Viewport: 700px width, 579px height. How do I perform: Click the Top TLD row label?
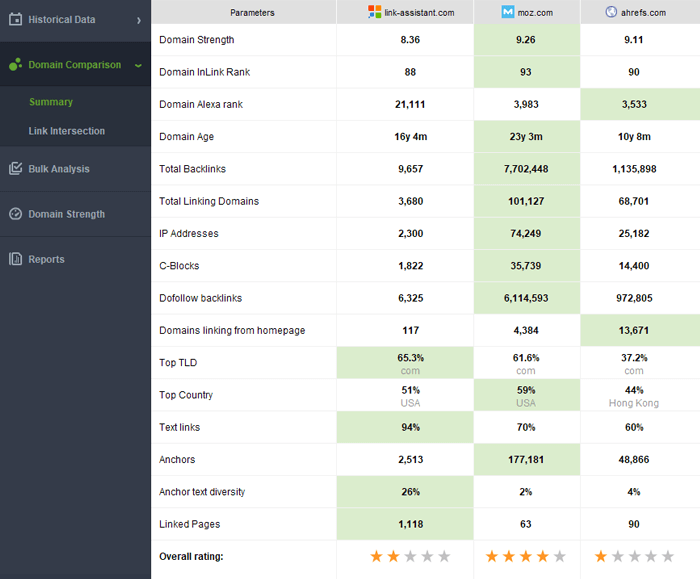178,362
